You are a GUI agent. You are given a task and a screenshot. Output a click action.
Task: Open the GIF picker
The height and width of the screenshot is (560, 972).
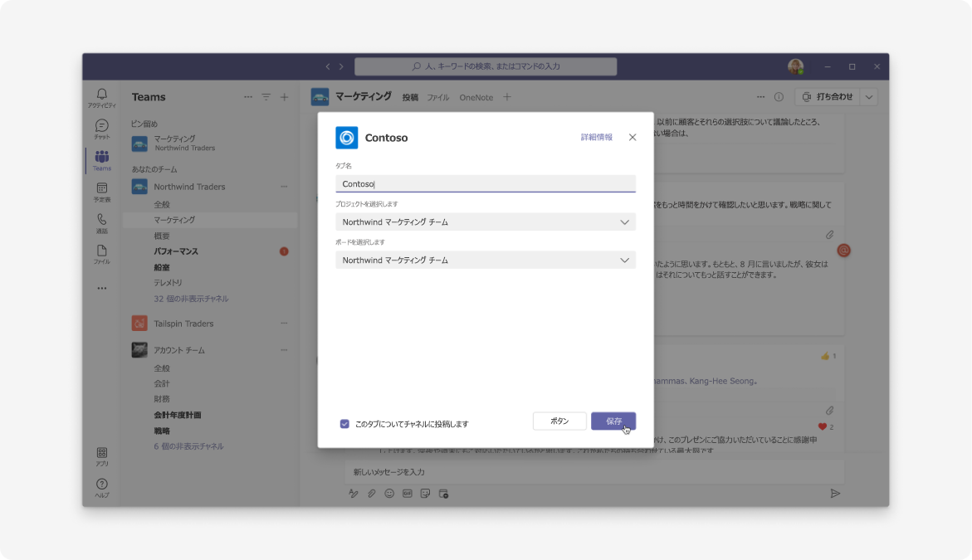pyautogui.click(x=408, y=494)
